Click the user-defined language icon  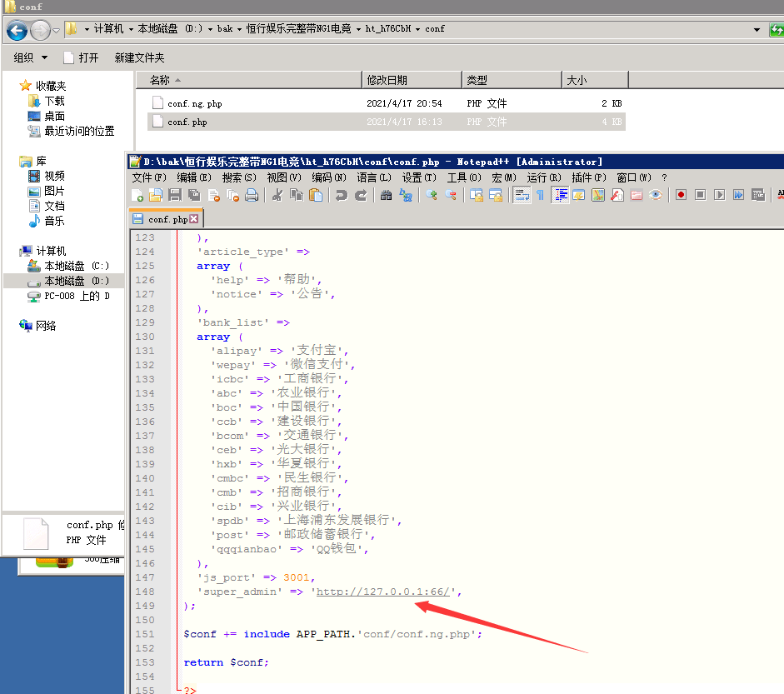click(579, 195)
